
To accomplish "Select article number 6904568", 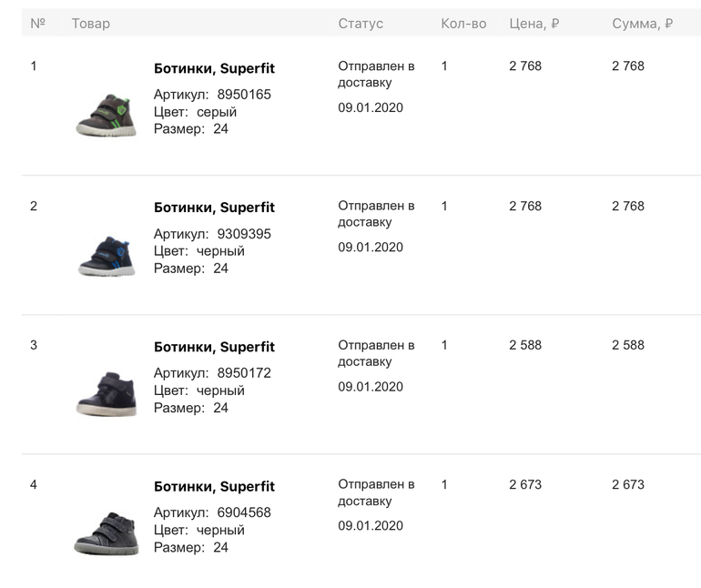I will 244,512.
